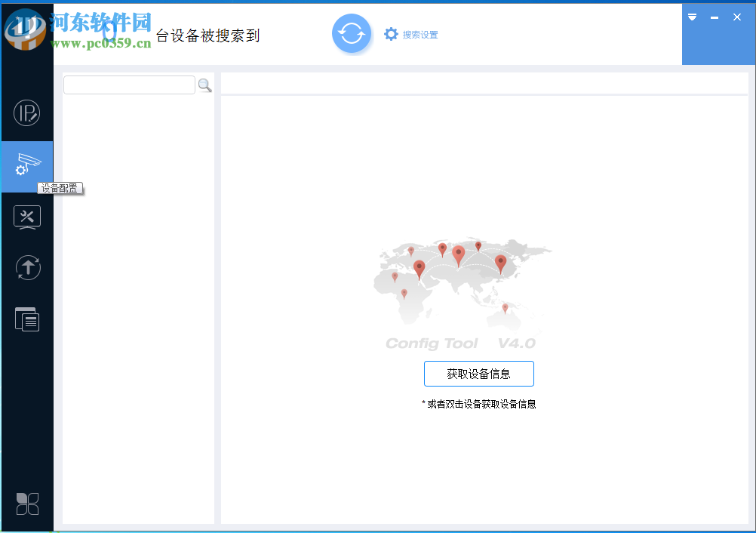The width and height of the screenshot is (756, 533).
Task: Click the gear next to 搜索设置
Action: 391,33
